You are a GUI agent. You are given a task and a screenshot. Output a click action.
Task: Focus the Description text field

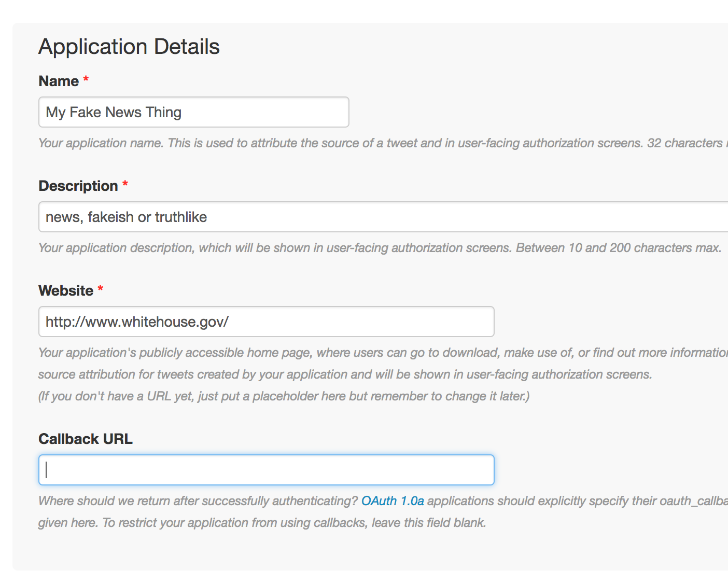383,217
